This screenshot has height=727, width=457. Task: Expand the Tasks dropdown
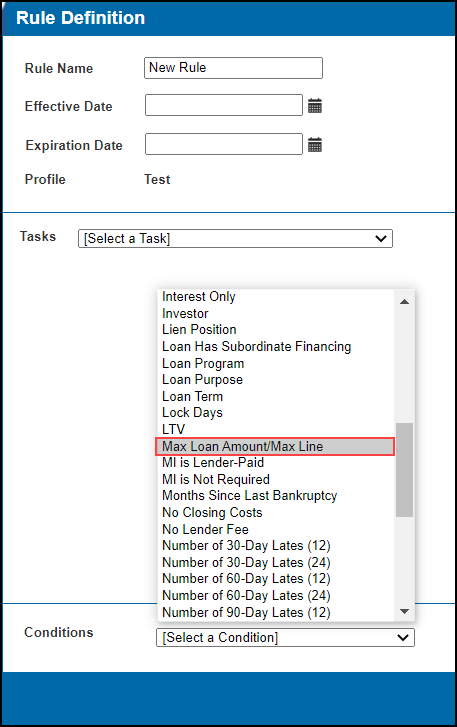pyautogui.click(x=235, y=238)
